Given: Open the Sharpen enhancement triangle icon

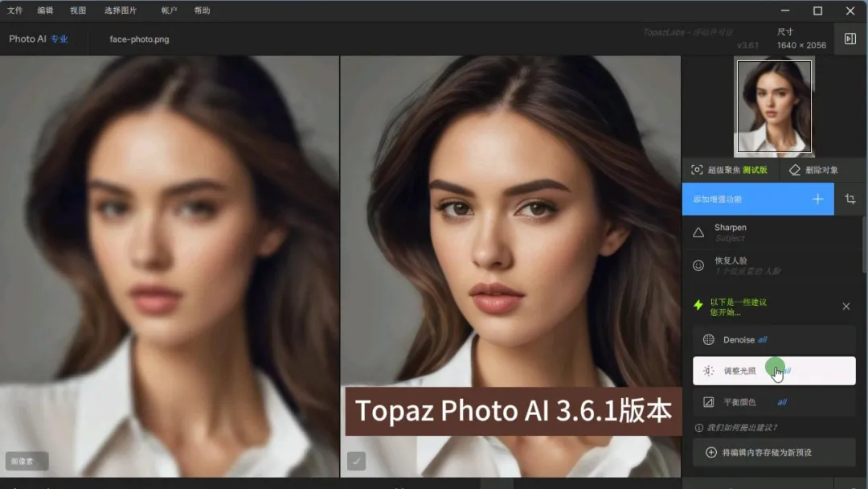Looking at the screenshot, I should tap(698, 232).
